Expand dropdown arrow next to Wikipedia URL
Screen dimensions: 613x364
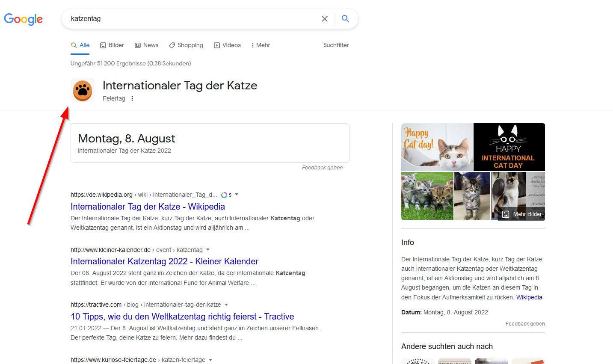[x=237, y=195]
